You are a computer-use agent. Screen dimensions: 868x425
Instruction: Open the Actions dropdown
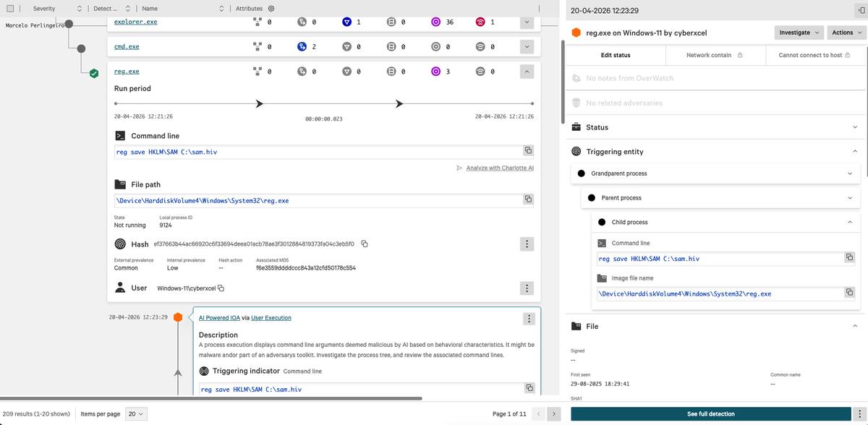[x=847, y=33]
